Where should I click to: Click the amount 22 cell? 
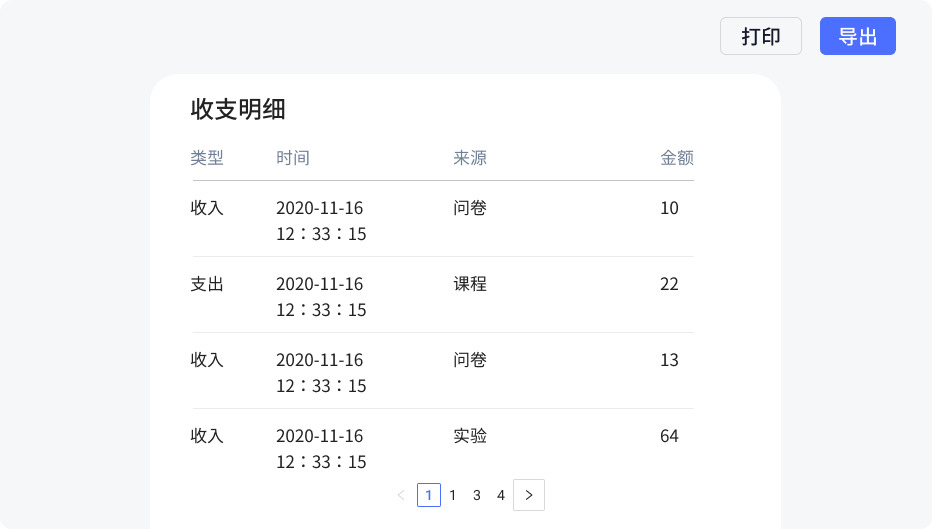coord(669,284)
